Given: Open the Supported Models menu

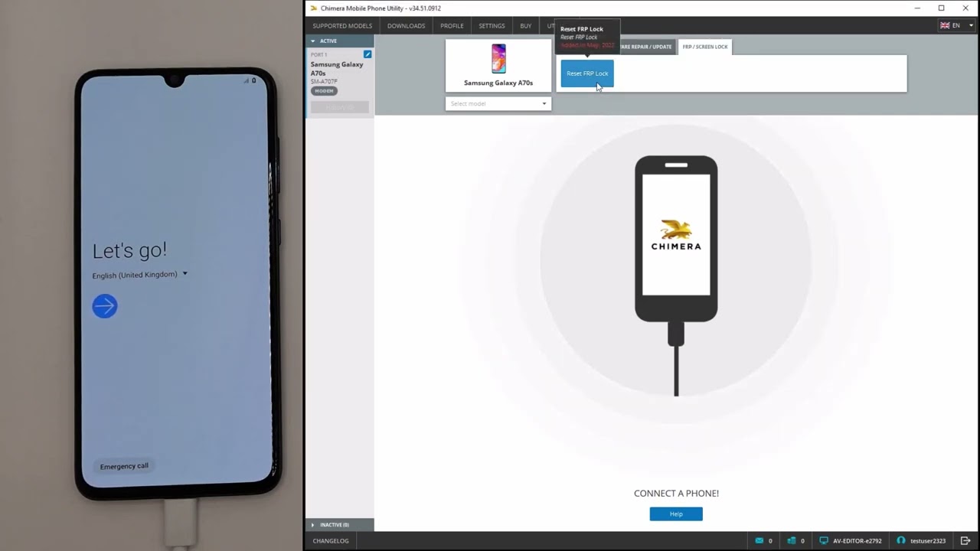Looking at the screenshot, I should point(342,26).
